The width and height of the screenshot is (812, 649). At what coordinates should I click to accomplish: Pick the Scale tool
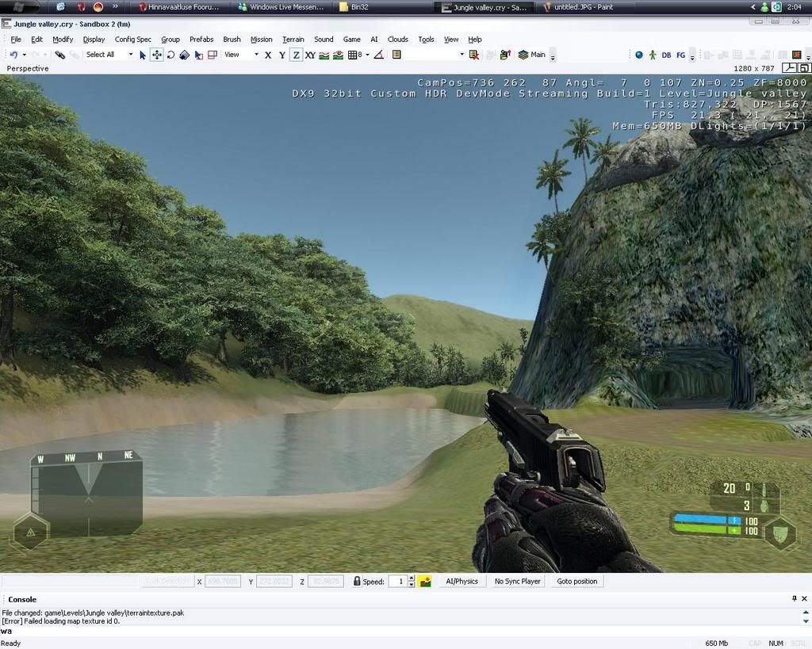184,55
